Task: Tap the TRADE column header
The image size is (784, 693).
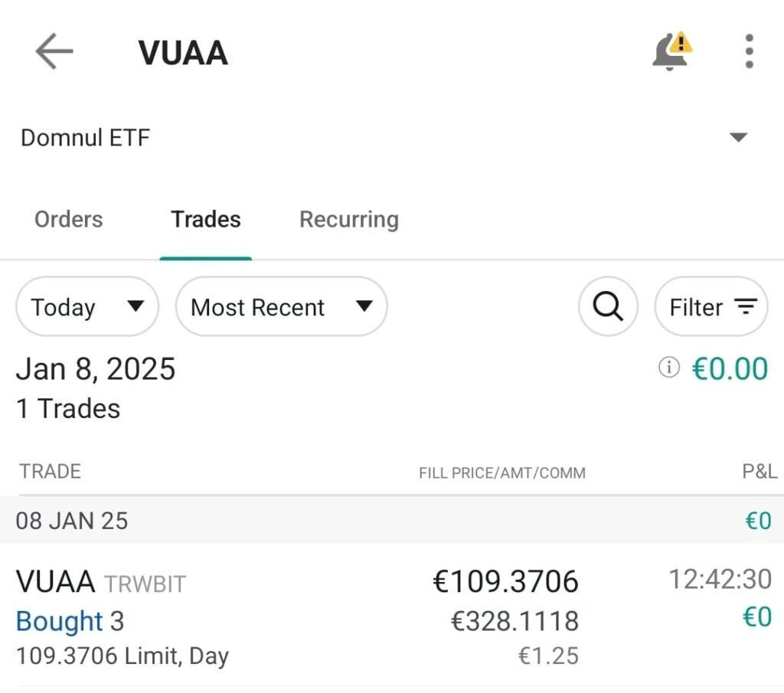Action: [50, 472]
